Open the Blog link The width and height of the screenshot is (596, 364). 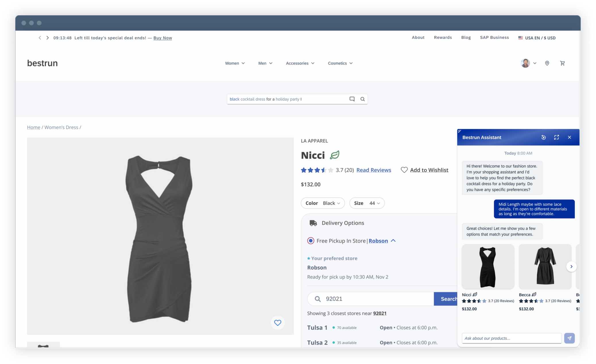466,38
